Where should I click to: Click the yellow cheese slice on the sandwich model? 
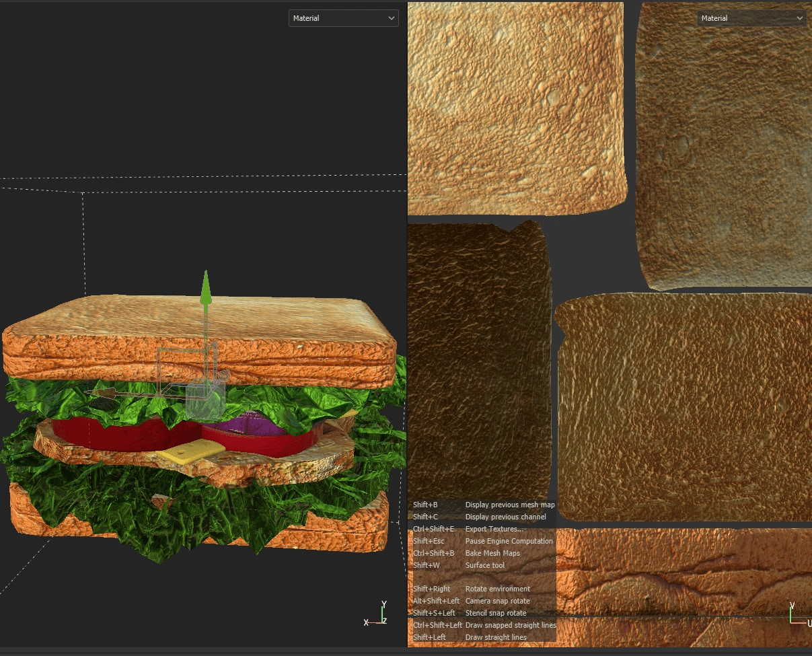[x=191, y=452]
